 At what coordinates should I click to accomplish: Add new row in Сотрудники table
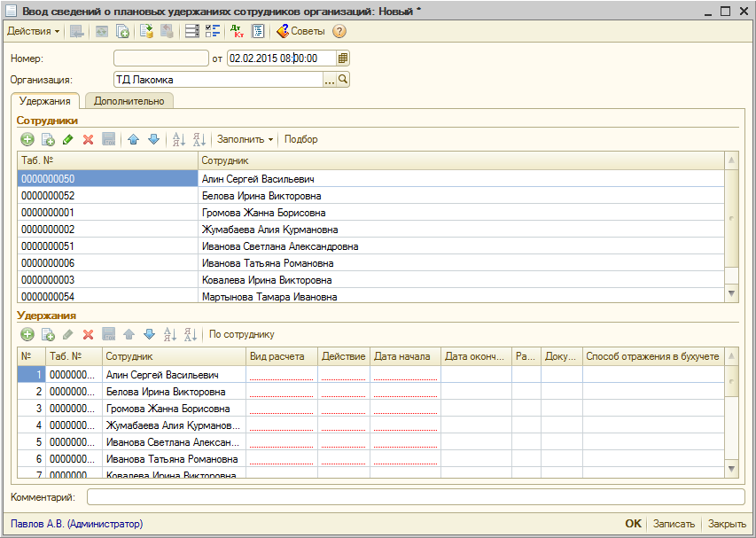[x=27, y=139]
